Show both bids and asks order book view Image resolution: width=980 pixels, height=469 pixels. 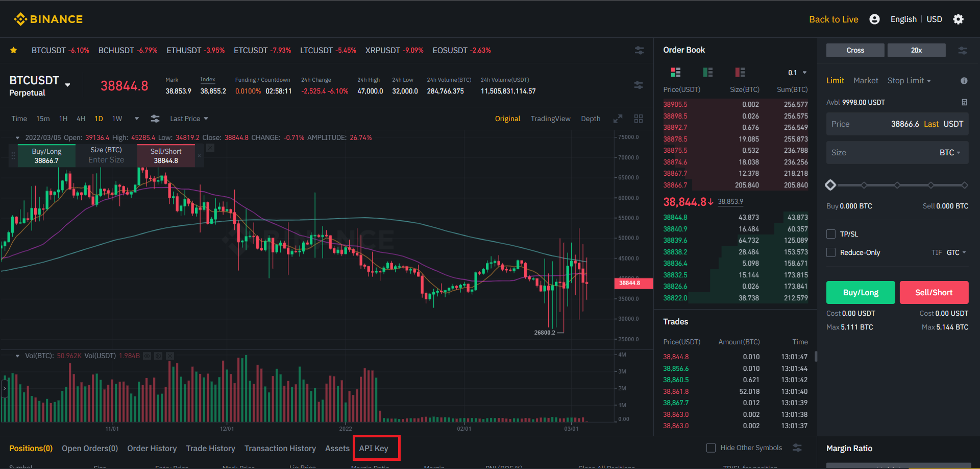(676, 72)
